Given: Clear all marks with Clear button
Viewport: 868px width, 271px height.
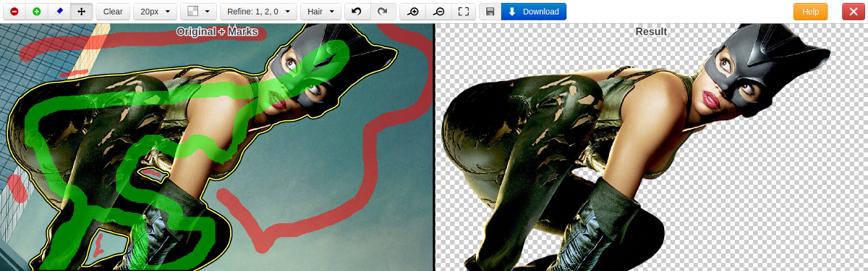Looking at the screenshot, I should [113, 12].
